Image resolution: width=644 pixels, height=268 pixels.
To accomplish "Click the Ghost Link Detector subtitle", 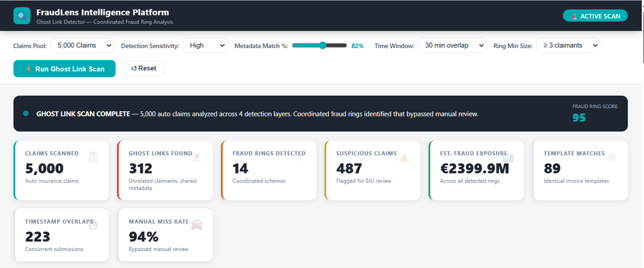I will (x=104, y=22).
